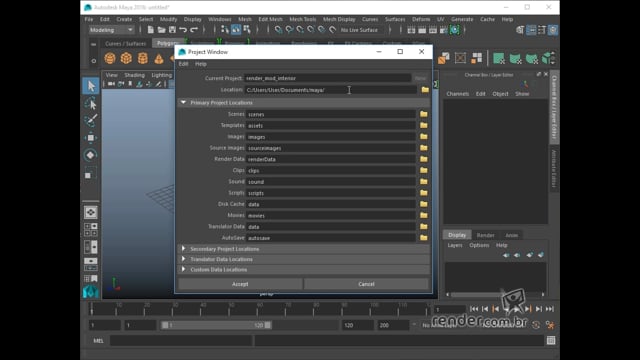Activate the Paint Selection tool

tap(91, 120)
